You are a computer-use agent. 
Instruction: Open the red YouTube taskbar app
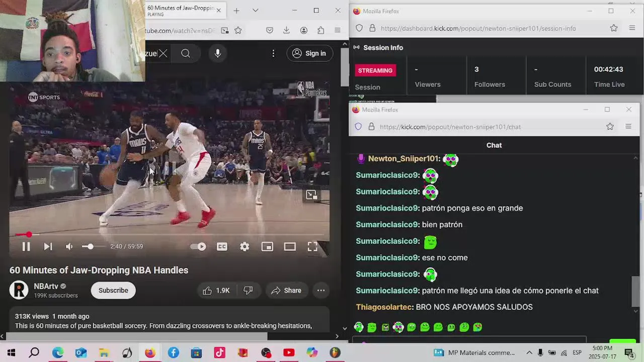pos(289,353)
